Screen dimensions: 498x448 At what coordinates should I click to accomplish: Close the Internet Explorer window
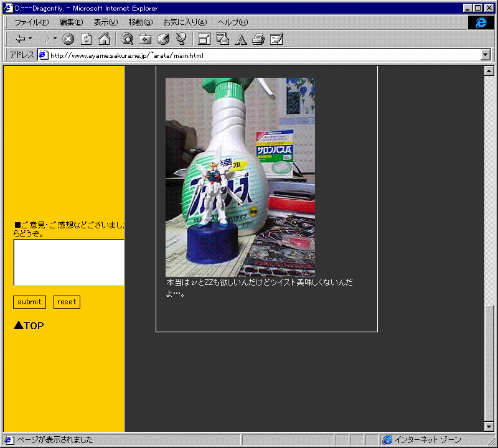(489, 8)
